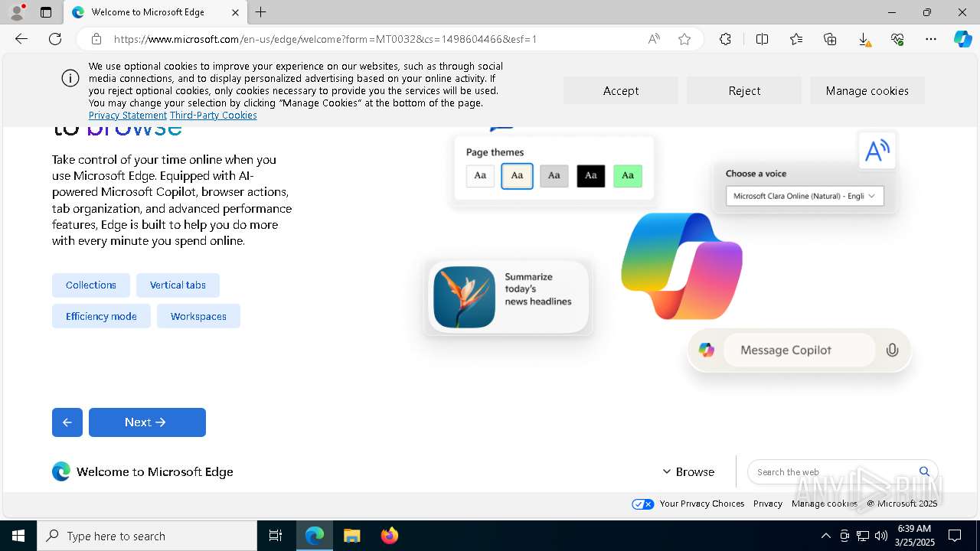Viewport: 980px width, 551px height.
Task: Select the Welcome to Microsoft Edge tab
Action: (155, 12)
